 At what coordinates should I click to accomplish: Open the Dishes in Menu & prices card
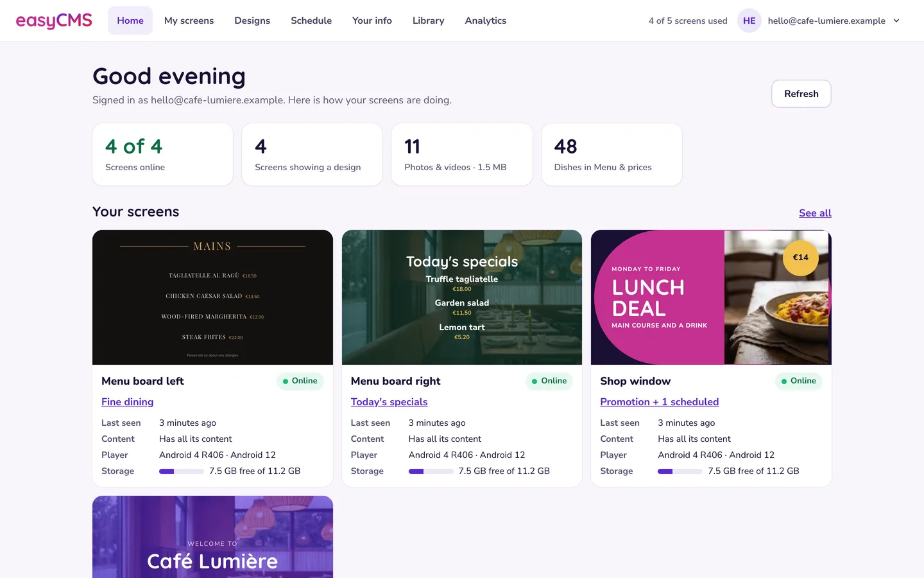click(x=612, y=155)
